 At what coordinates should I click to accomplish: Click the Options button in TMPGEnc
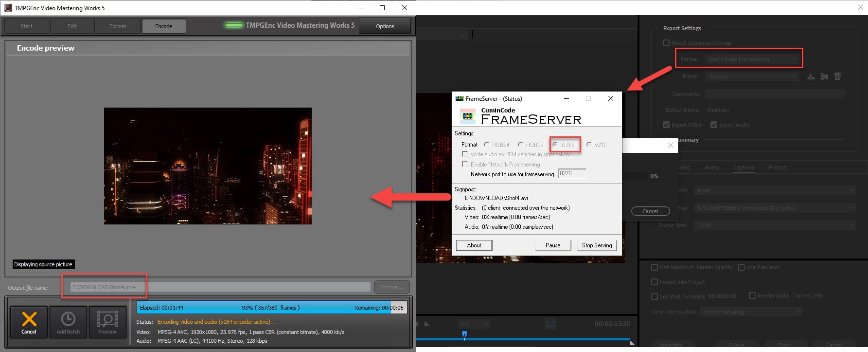point(385,26)
